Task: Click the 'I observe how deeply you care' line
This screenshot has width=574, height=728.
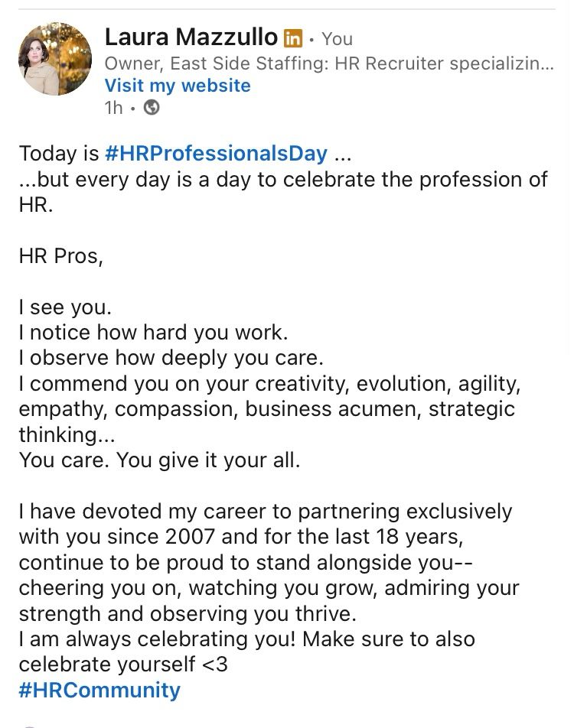Action: point(171,358)
